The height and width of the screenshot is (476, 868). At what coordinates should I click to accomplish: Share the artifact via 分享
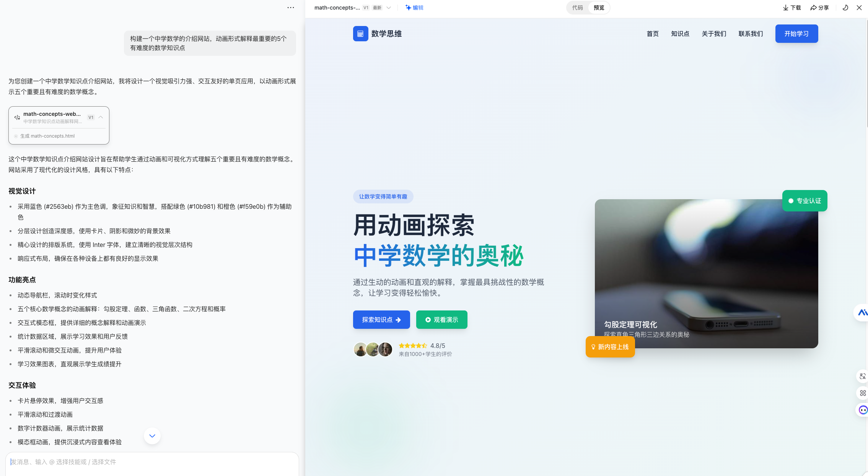point(819,8)
